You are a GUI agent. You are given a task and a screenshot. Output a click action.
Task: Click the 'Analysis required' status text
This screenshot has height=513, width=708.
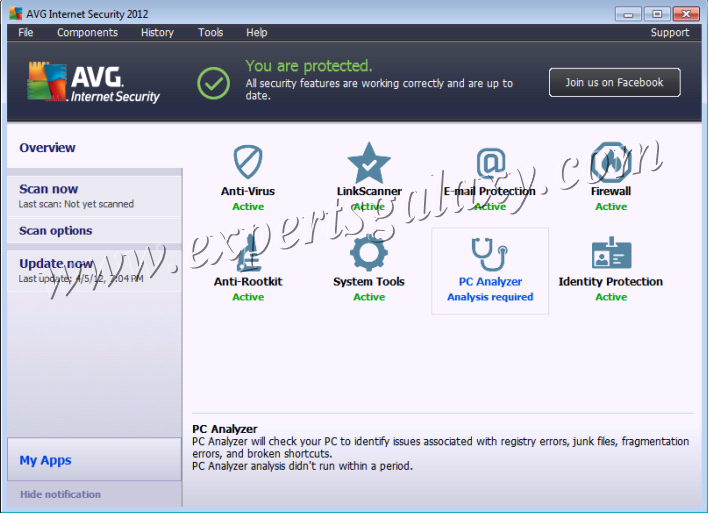click(490, 297)
